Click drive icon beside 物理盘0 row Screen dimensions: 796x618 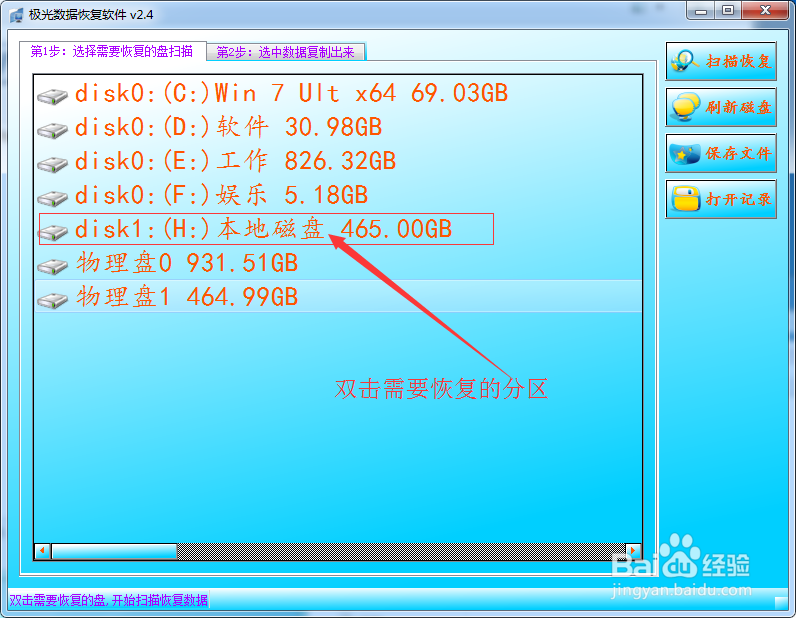pyautogui.click(x=52, y=266)
